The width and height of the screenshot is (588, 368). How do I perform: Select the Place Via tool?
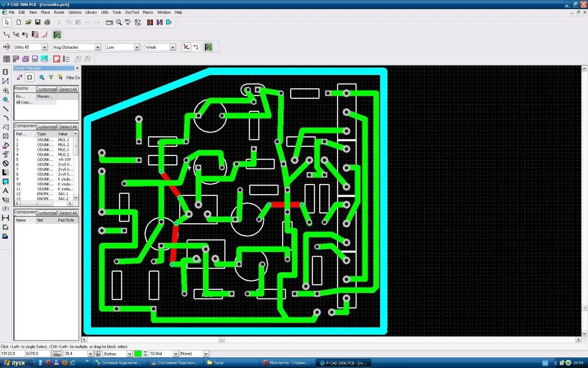tap(6, 99)
